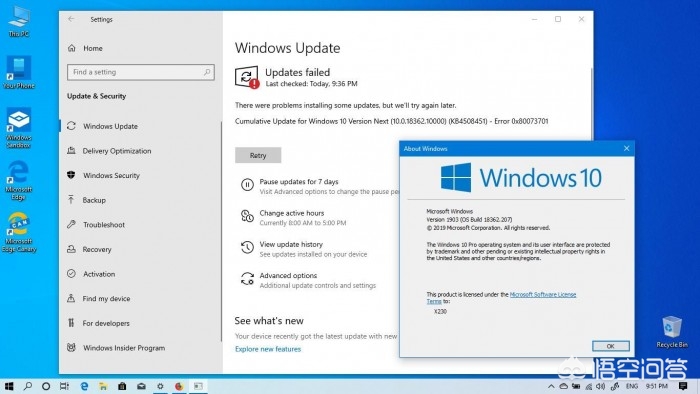Open Mail app from taskbar

click(x=141, y=386)
